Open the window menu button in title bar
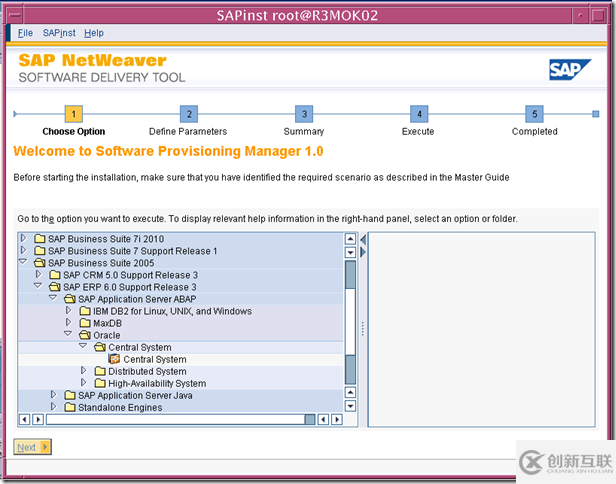The width and height of the screenshot is (616, 484). click(x=15, y=15)
